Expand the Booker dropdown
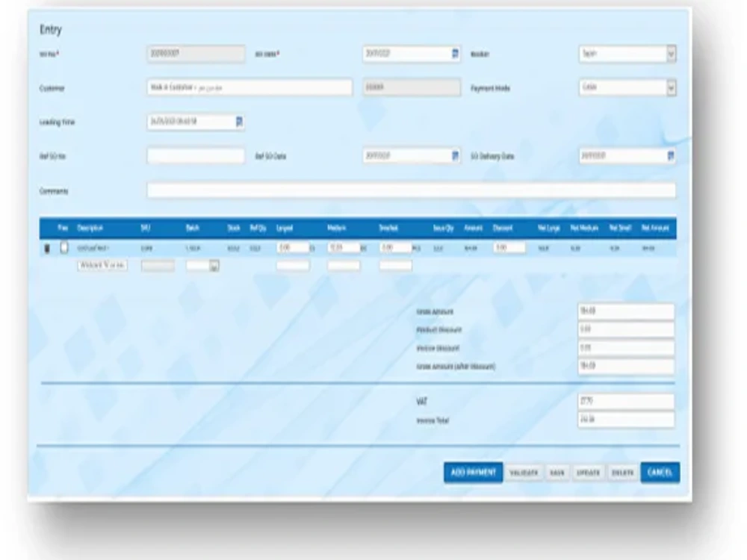 pos(671,54)
